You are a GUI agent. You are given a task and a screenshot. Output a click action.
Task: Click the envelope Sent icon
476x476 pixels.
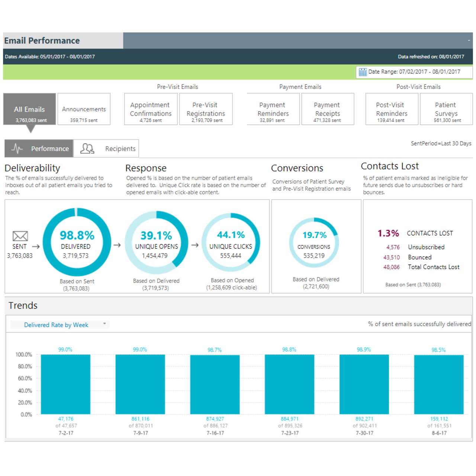[20, 236]
